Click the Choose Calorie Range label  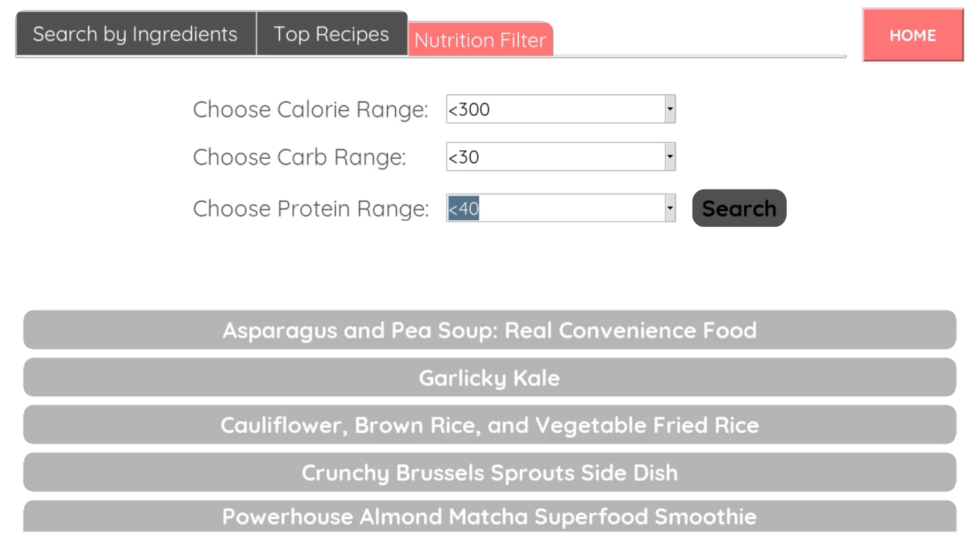tap(310, 109)
